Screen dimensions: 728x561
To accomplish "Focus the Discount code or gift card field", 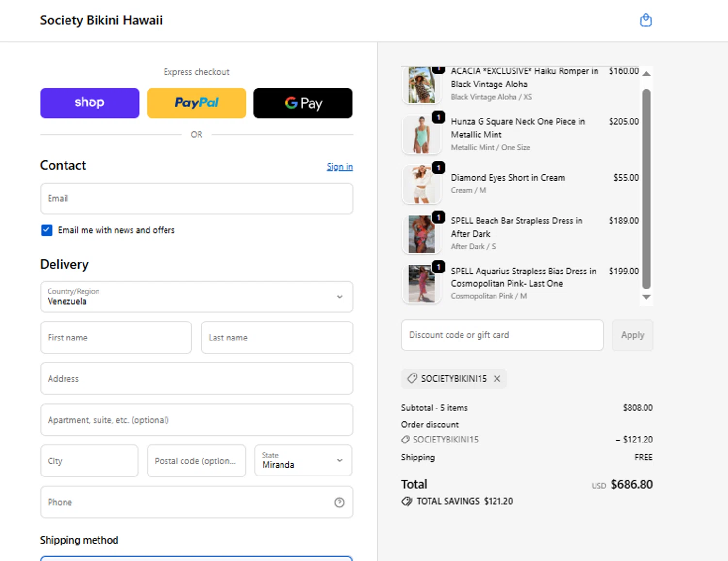I will pos(502,335).
